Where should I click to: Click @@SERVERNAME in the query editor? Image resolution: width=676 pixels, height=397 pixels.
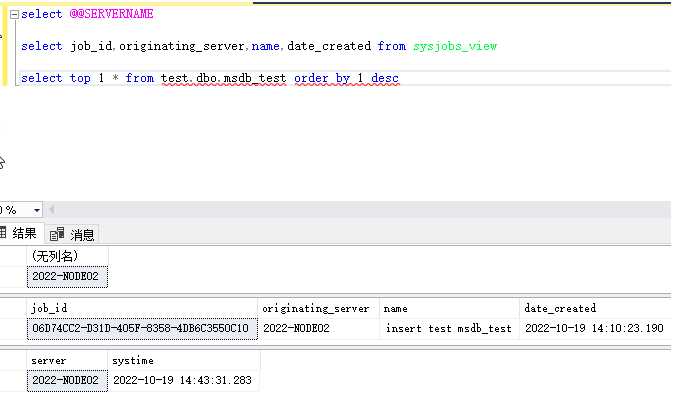pos(111,14)
